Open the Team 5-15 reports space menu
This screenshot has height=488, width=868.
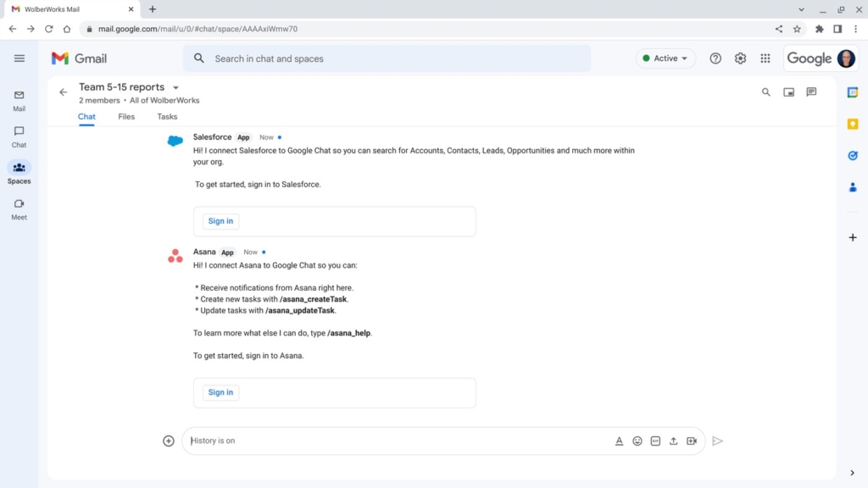[x=175, y=86]
